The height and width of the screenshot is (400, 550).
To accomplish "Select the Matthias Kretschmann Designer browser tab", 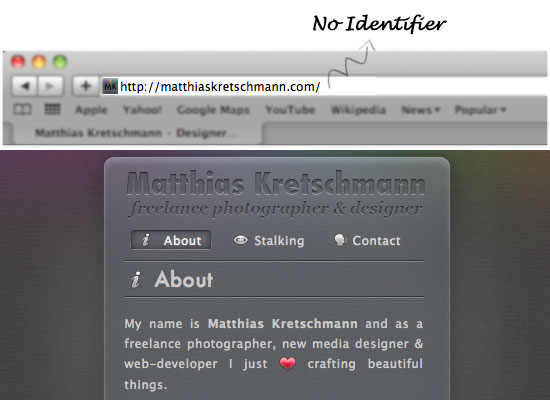I will tap(136, 133).
